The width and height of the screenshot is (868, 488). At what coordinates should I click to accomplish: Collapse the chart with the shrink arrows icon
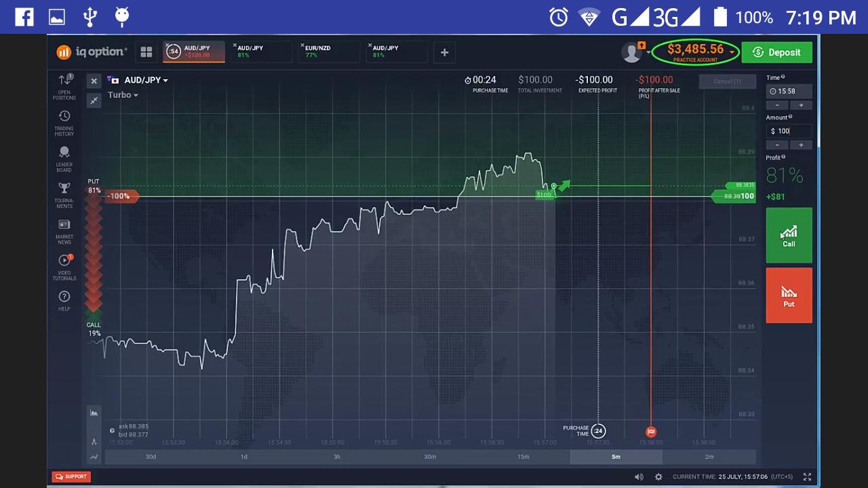coord(94,100)
